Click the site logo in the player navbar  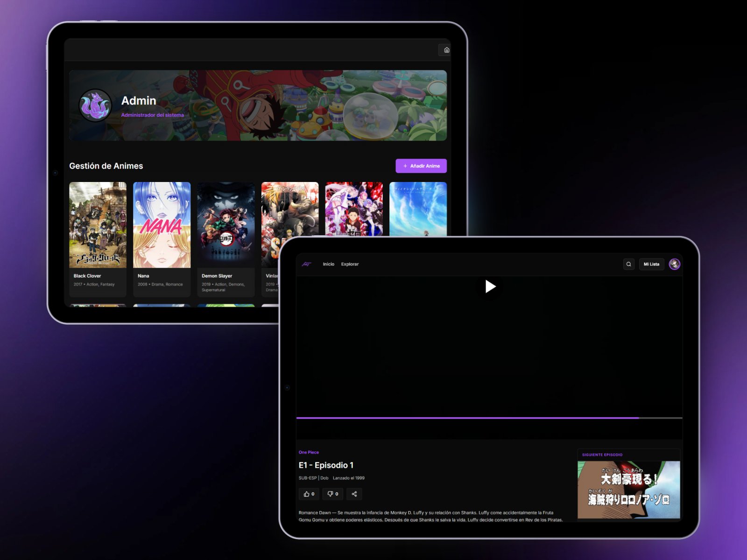[306, 264]
